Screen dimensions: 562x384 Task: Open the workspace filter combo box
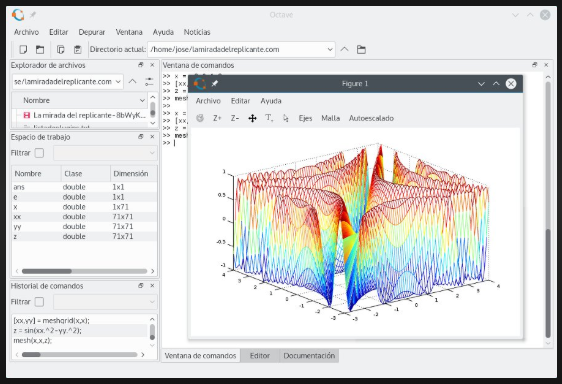click(105, 153)
